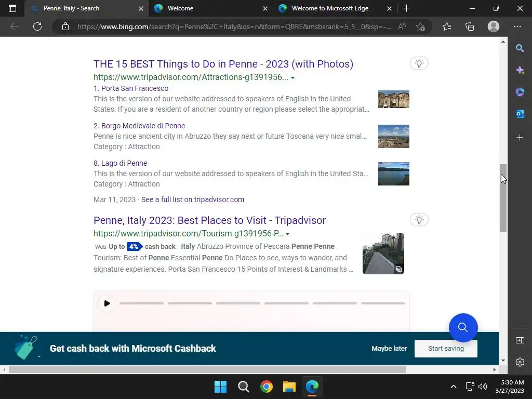Screen dimensions: 532x399
Task: Switch to the Penne, Italy - Search tab
Action: pos(87,8)
